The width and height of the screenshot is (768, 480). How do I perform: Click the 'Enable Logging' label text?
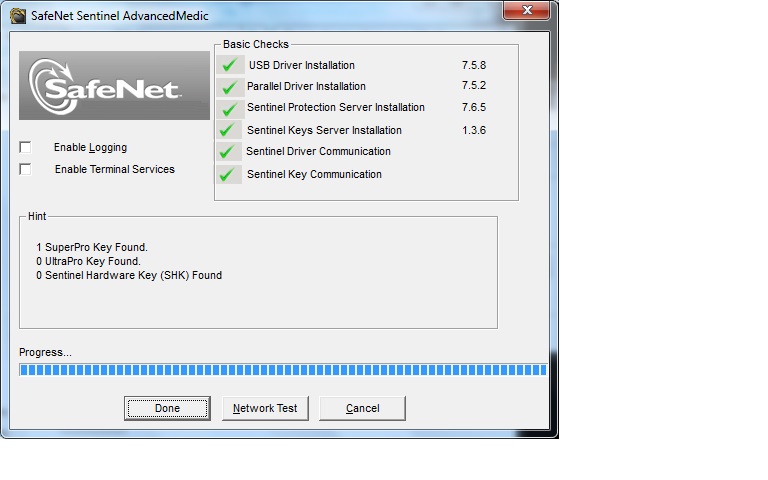click(90, 147)
